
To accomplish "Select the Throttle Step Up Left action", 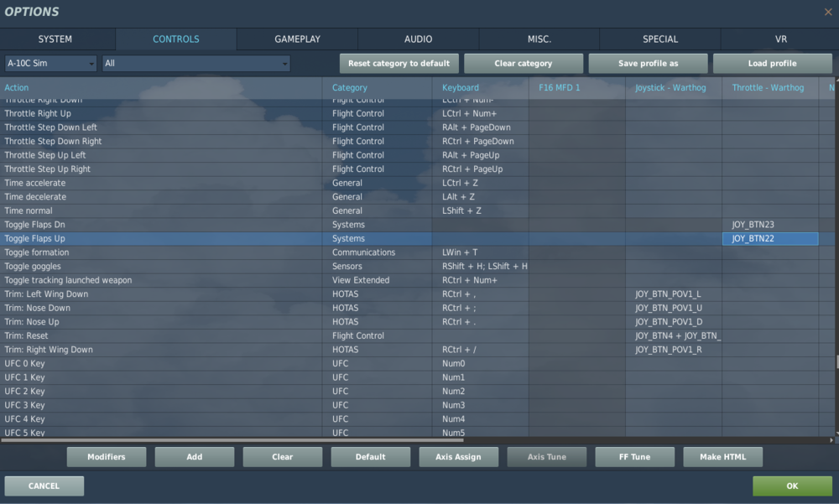I will [160, 155].
